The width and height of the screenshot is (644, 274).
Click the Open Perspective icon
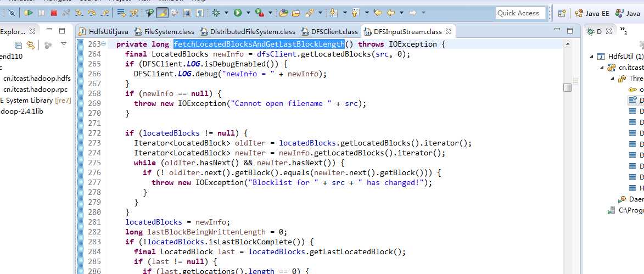coord(562,13)
